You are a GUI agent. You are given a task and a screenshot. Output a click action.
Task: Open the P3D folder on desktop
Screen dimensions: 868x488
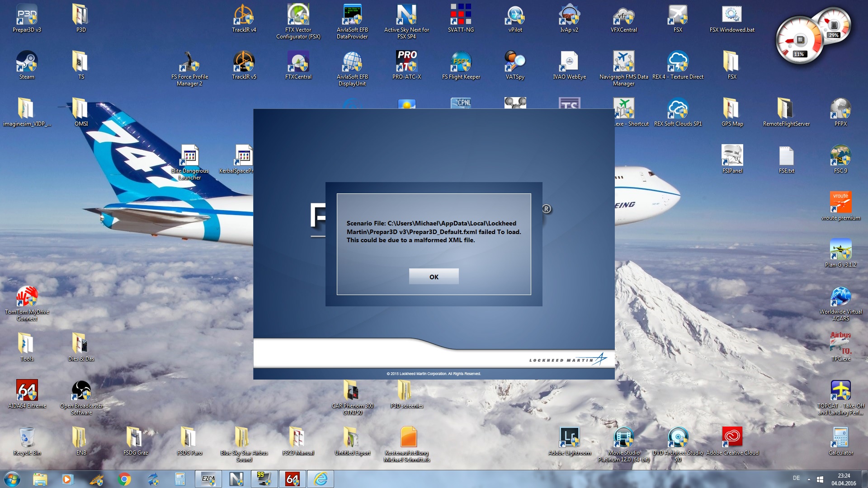pyautogui.click(x=81, y=18)
